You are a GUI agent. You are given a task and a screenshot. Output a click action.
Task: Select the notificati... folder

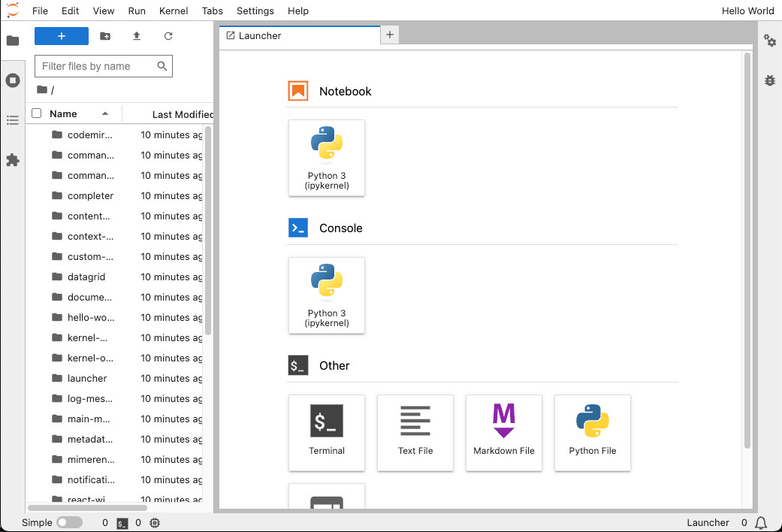[115, 479]
